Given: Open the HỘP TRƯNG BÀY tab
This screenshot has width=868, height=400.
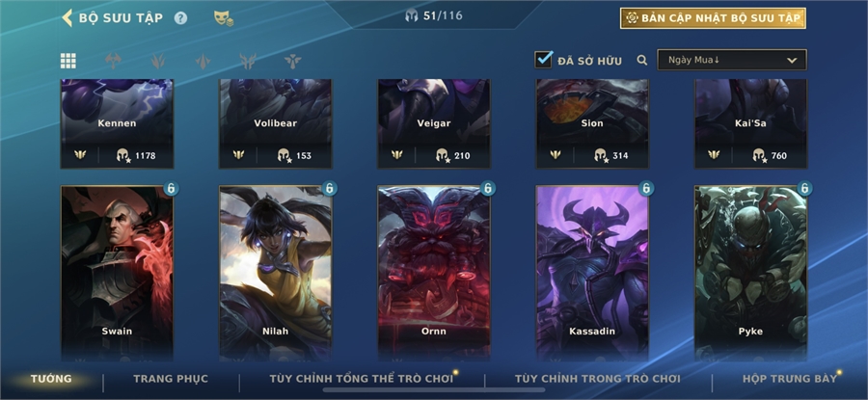Looking at the screenshot, I should pos(789,379).
